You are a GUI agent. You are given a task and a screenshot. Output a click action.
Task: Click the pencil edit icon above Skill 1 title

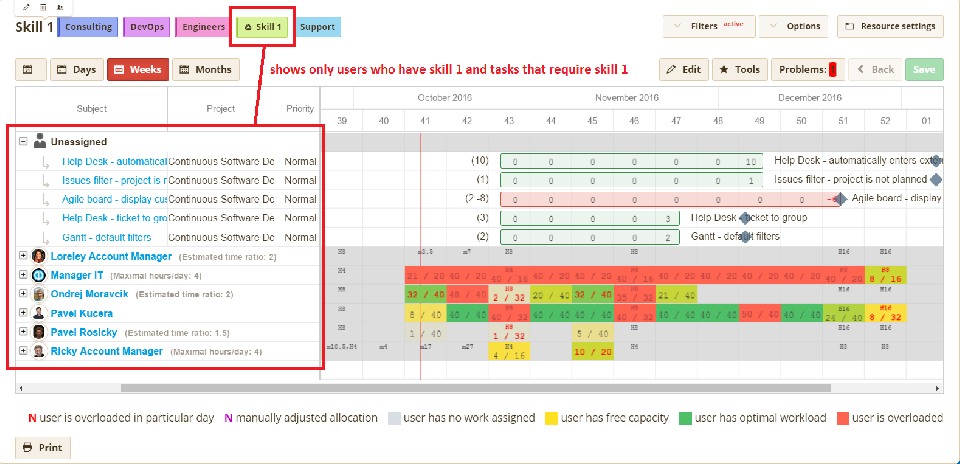point(26,7)
